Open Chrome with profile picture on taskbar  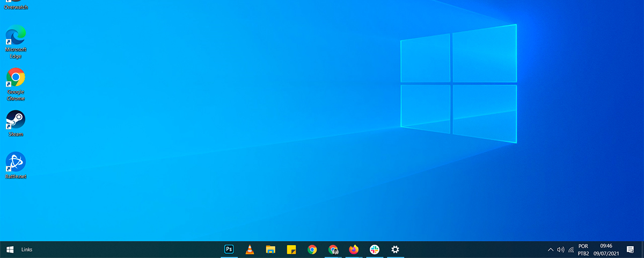coord(333,249)
